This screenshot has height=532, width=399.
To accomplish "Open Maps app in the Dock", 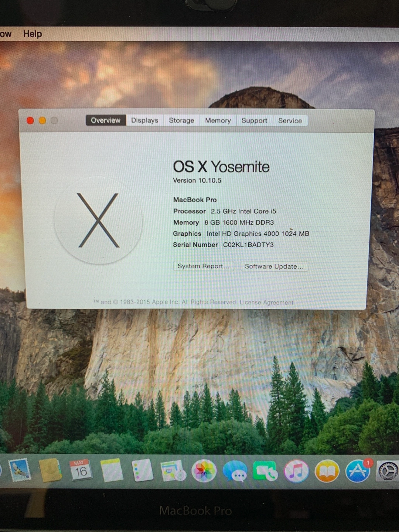I will click(x=173, y=471).
